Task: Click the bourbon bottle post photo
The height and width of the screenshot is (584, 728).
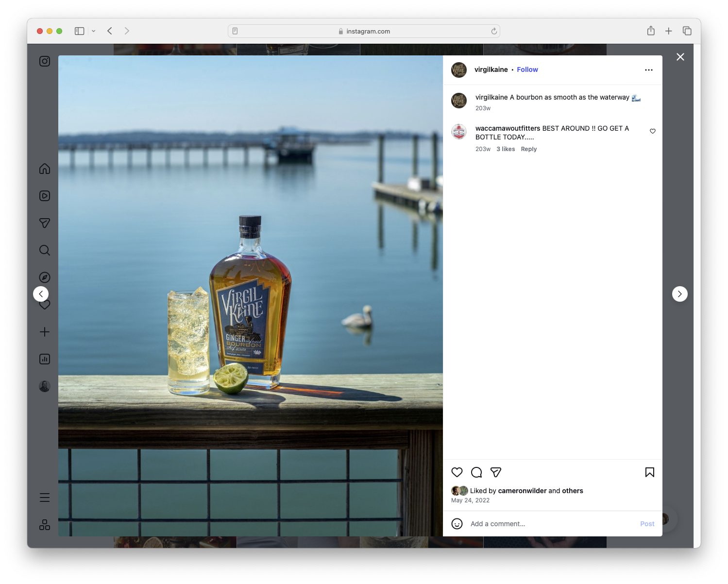Action: [x=251, y=296]
